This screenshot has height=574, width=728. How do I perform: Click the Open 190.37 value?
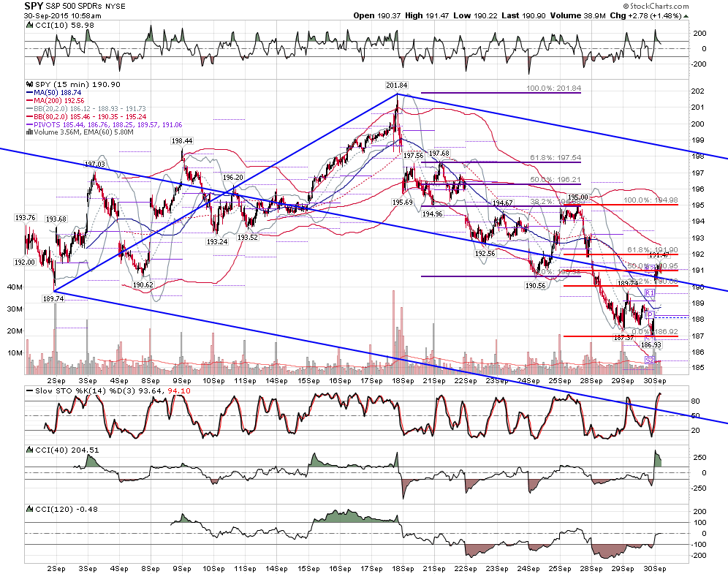pos(377,16)
